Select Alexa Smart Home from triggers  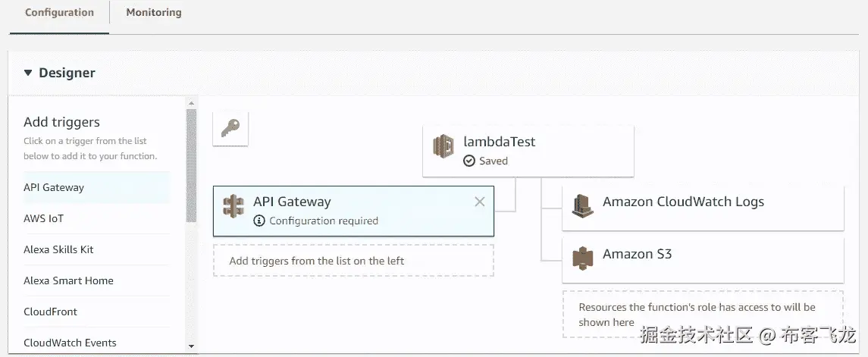[68, 280]
